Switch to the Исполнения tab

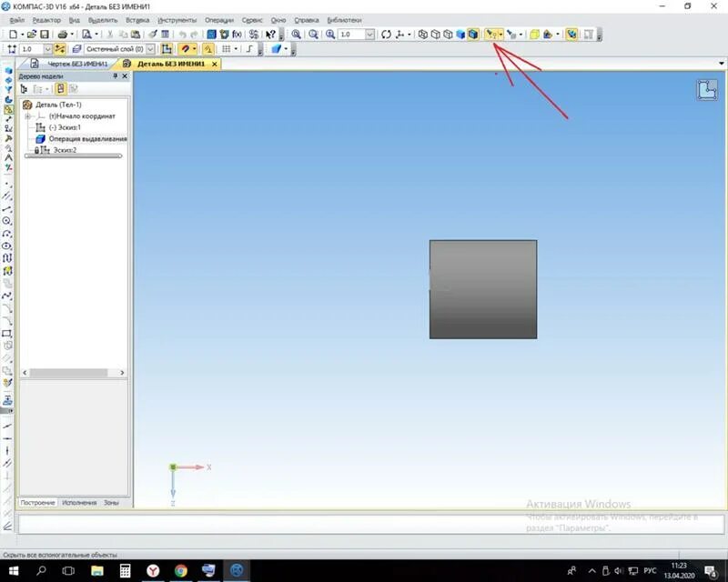79,503
